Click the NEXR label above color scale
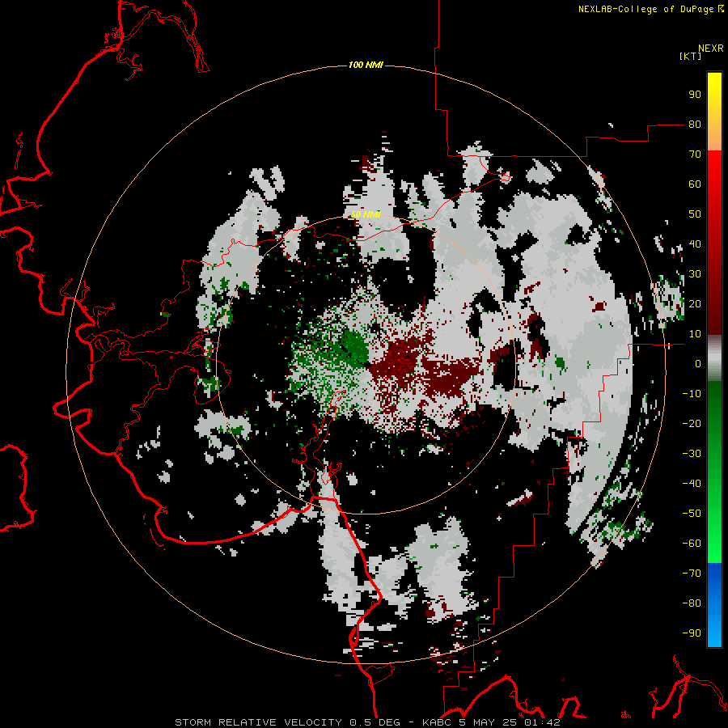This screenshot has height=728, width=728. click(x=710, y=49)
